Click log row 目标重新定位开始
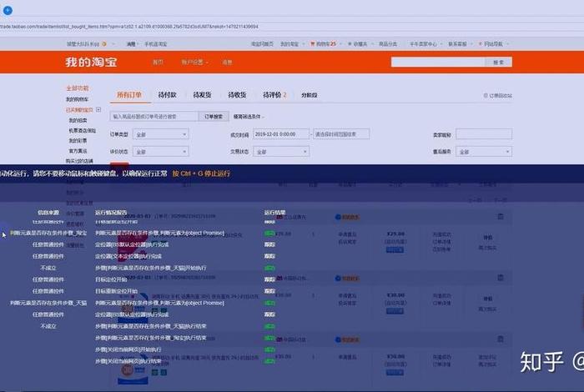Image resolution: width=584 pixels, height=392 pixels. 116,291
